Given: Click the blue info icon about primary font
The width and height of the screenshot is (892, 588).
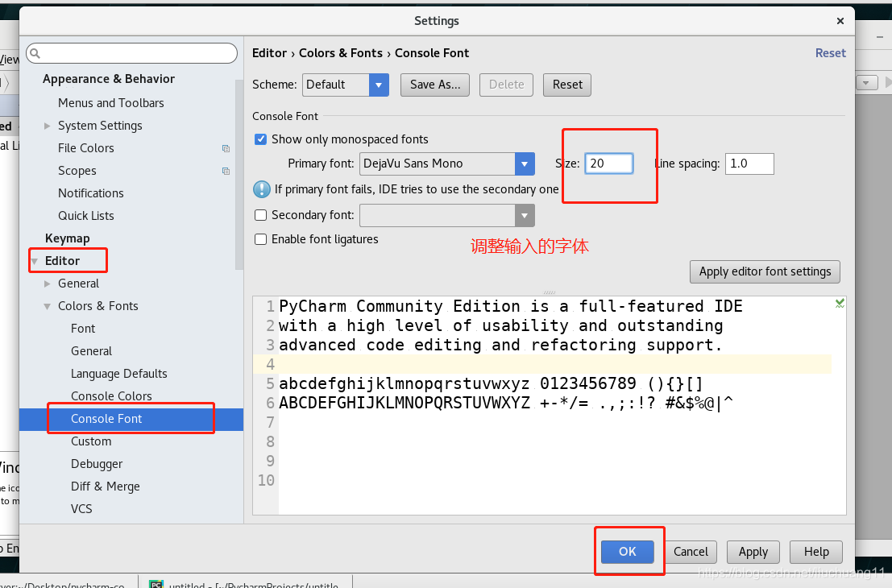Looking at the screenshot, I should [x=262, y=189].
